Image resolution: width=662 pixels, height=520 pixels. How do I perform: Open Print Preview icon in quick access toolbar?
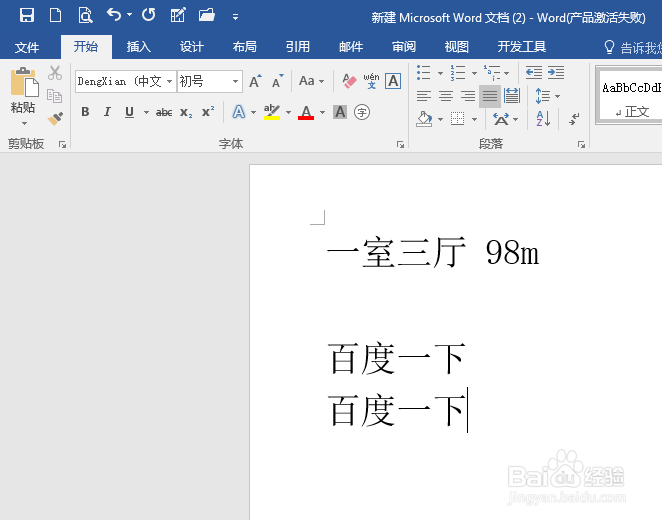click(85, 16)
